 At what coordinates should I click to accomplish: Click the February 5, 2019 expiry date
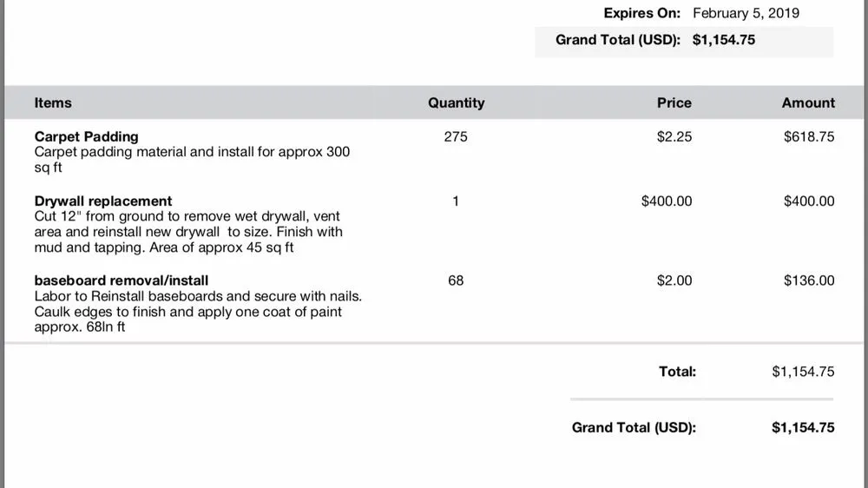[746, 13]
